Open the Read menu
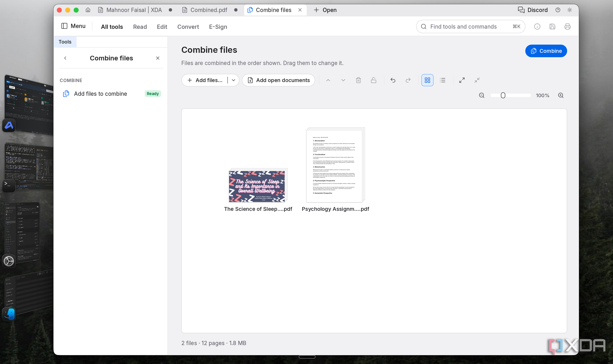 [x=140, y=27]
